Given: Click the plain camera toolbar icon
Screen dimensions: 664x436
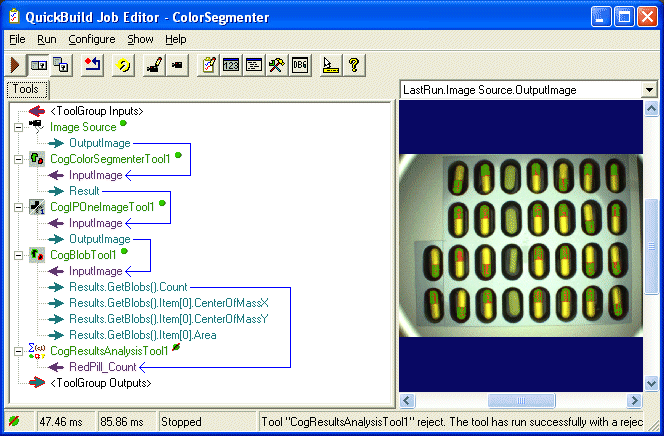Looking at the screenshot, I should [177, 65].
